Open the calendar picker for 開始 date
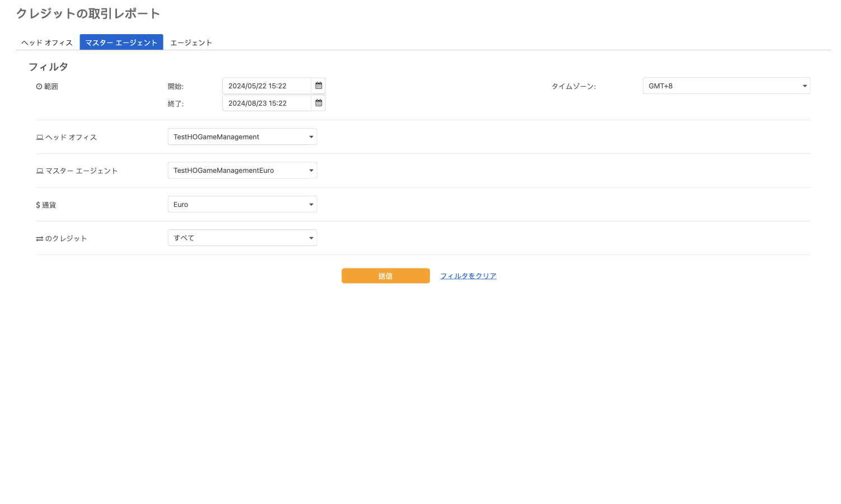The image size is (841, 504). point(319,86)
